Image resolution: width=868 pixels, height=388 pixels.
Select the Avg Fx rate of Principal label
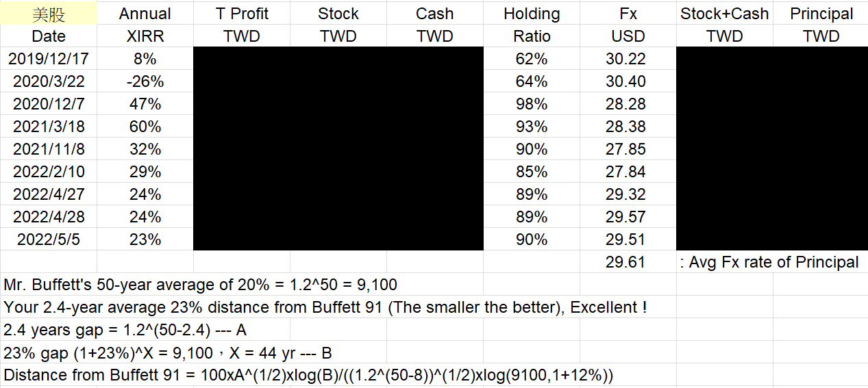coord(769,262)
